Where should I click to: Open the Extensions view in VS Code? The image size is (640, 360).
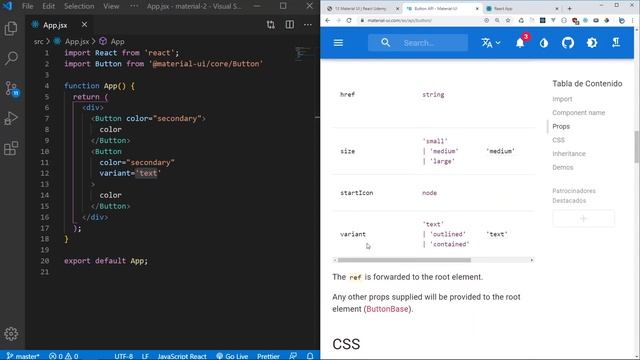(11, 148)
